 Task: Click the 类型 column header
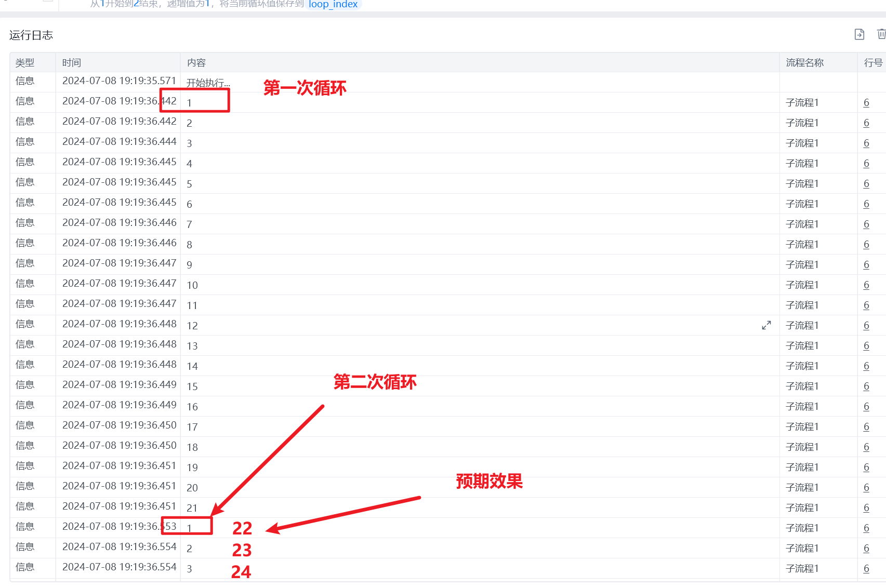pos(25,63)
